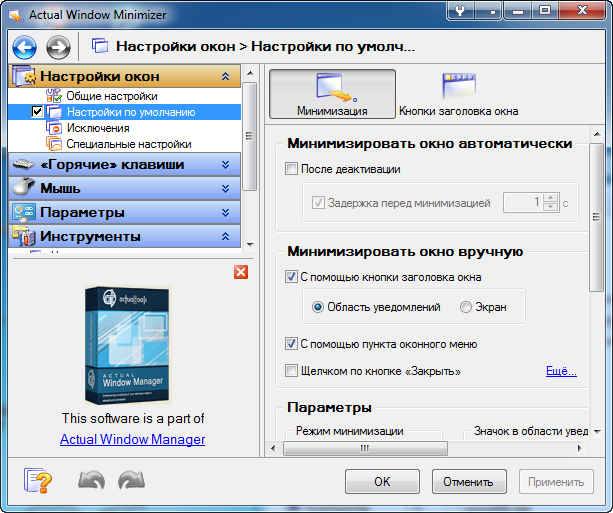Close the promo panel with red X
This screenshot has height=513, width=613.
(240, 272)
